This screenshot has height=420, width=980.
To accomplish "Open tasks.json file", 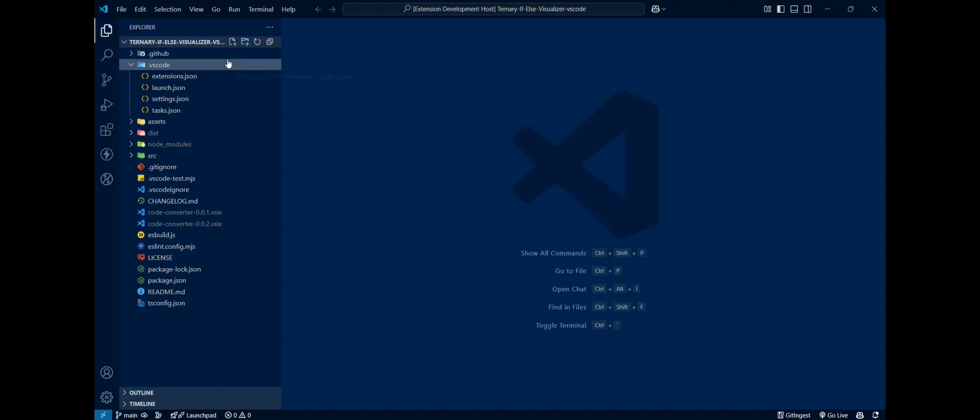I will [x=200, y=110].
